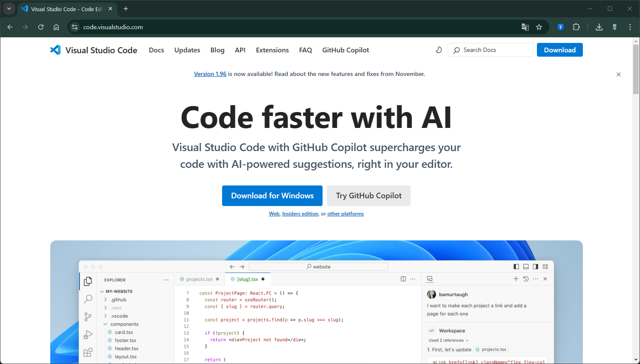Close the Visual Studio Code tab
The width and height of the screenshot is (640, 364).
click(x=110, y=9)
